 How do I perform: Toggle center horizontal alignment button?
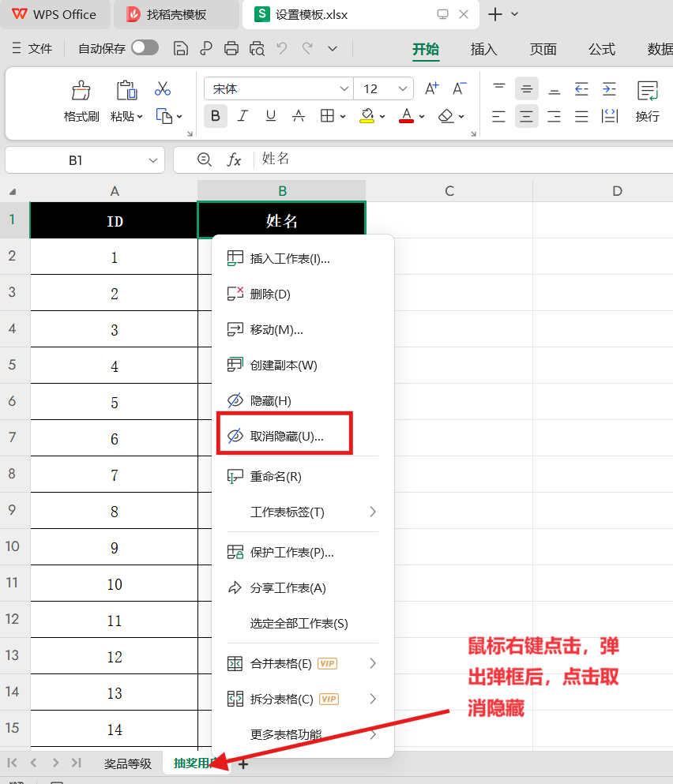527,117
